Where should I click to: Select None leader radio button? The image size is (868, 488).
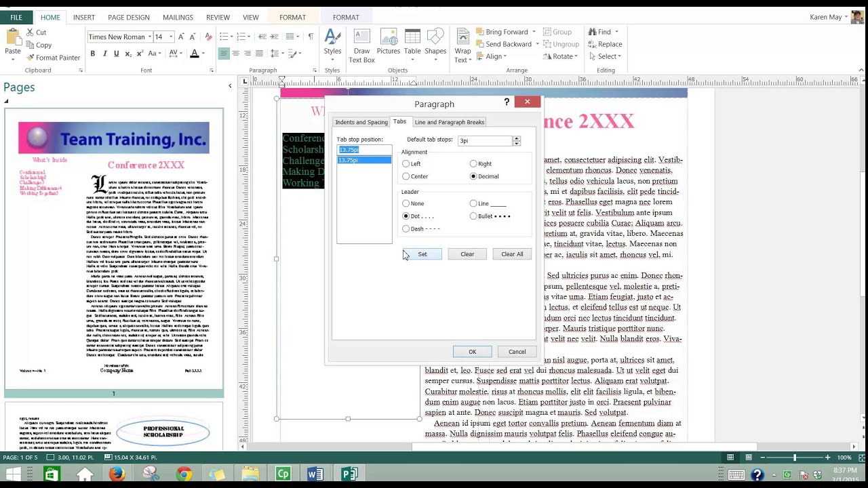tap(406, 203)
